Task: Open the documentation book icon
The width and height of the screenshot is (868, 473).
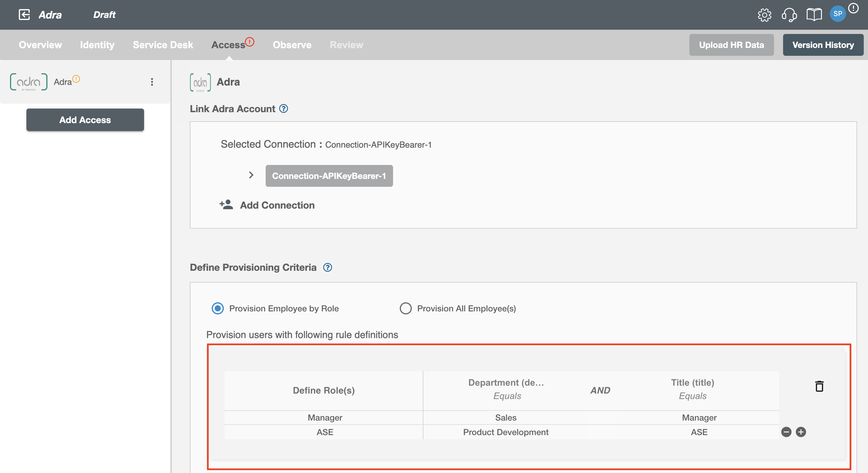Action: coord(814,15)
